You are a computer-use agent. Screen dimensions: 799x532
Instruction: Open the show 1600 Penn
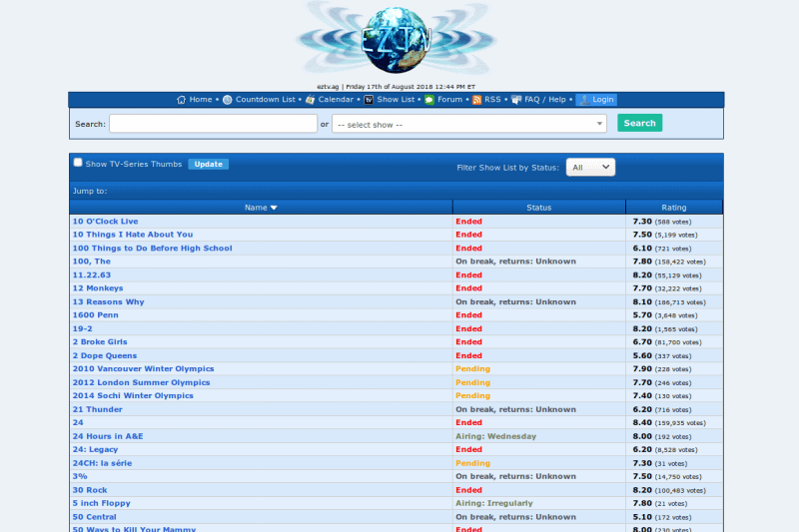pos(95,315)
